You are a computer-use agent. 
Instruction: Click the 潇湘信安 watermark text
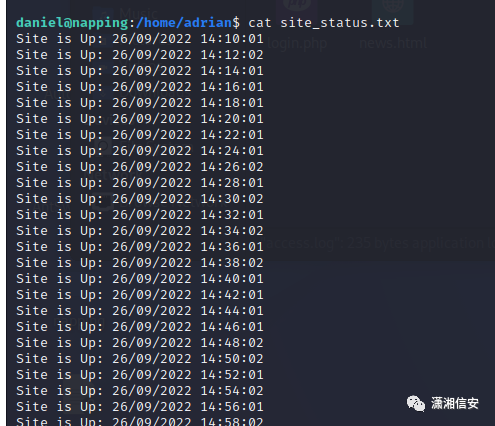(x=455, y=403)
